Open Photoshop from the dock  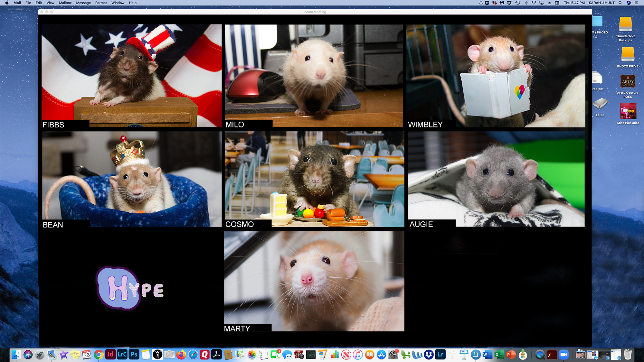(134, 355)
